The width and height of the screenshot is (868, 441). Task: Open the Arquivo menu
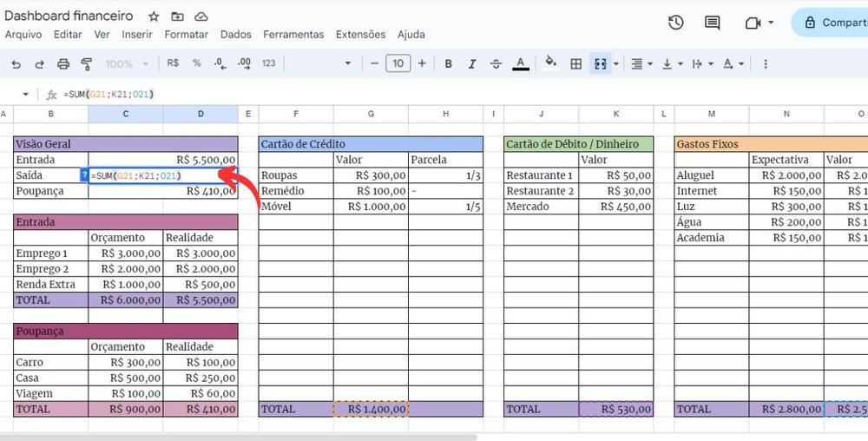coord(23,35)
